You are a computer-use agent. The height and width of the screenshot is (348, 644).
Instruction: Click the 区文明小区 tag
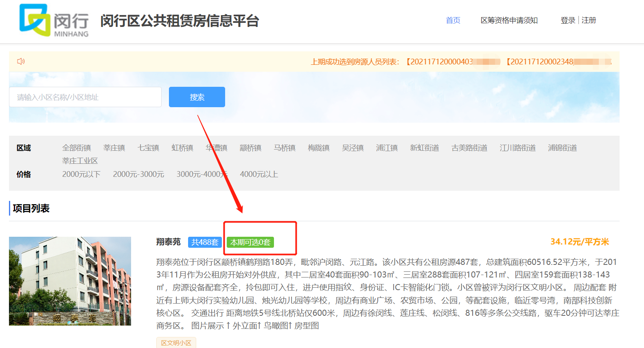176,343
